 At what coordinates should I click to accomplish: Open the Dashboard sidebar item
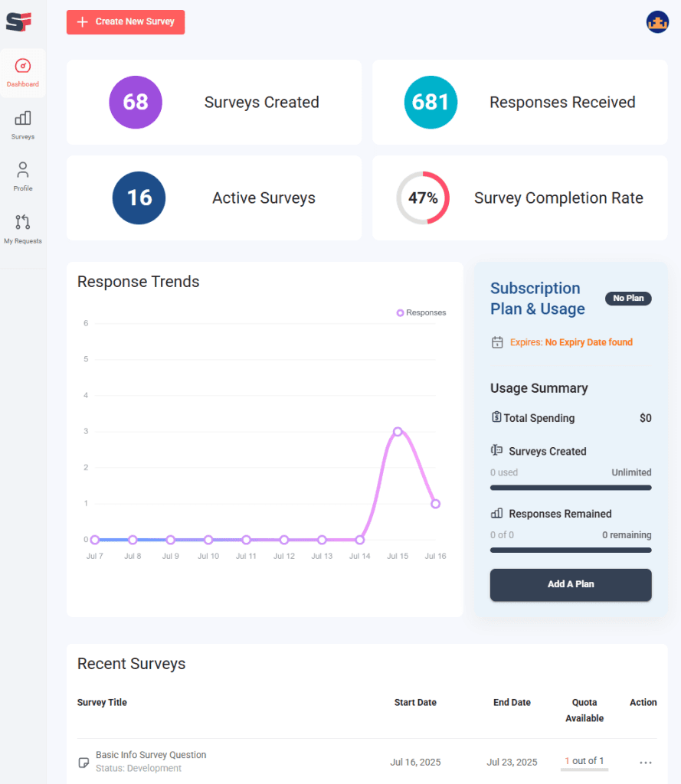point(22,73)
